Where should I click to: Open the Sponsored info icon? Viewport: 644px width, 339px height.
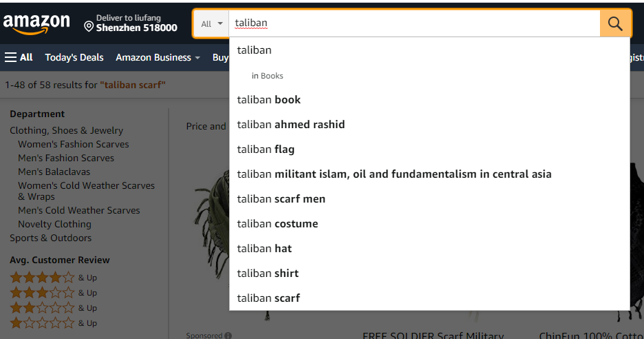pos(228,336)
